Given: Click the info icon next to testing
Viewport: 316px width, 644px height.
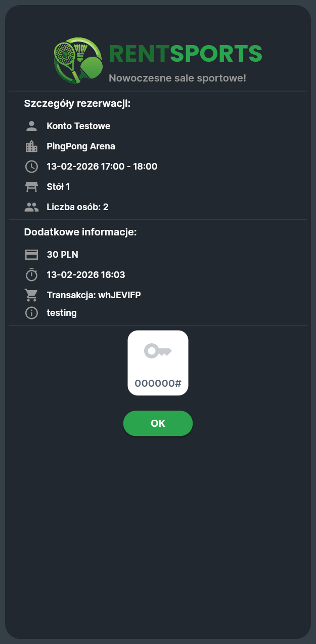Looking at the screenshot, I should pyautogui.click(x=32, y=313).
